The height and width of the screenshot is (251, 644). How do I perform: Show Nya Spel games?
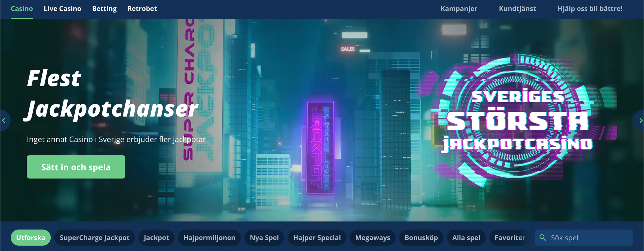click(264, 238)
